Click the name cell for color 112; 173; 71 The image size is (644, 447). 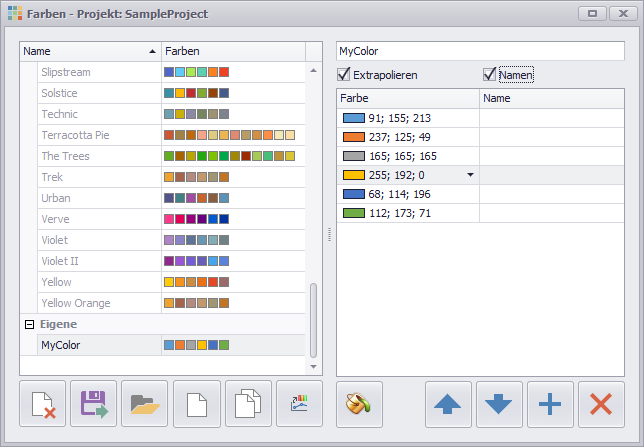(x=552, y=213)
